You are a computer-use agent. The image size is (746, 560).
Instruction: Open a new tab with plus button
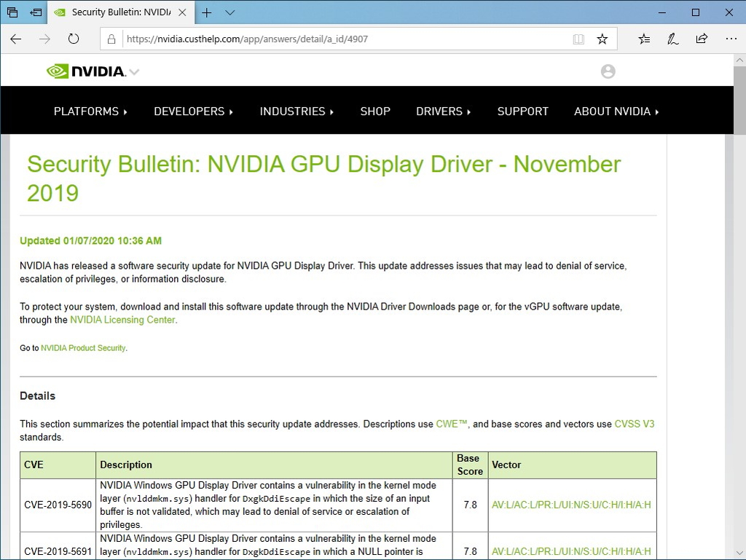pyautogui.click(x=206, y=12)
